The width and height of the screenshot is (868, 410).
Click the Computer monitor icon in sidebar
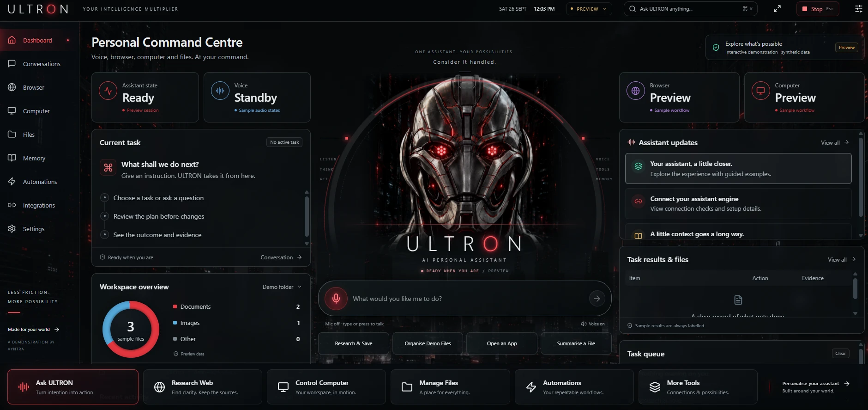[x=12, y=111]
